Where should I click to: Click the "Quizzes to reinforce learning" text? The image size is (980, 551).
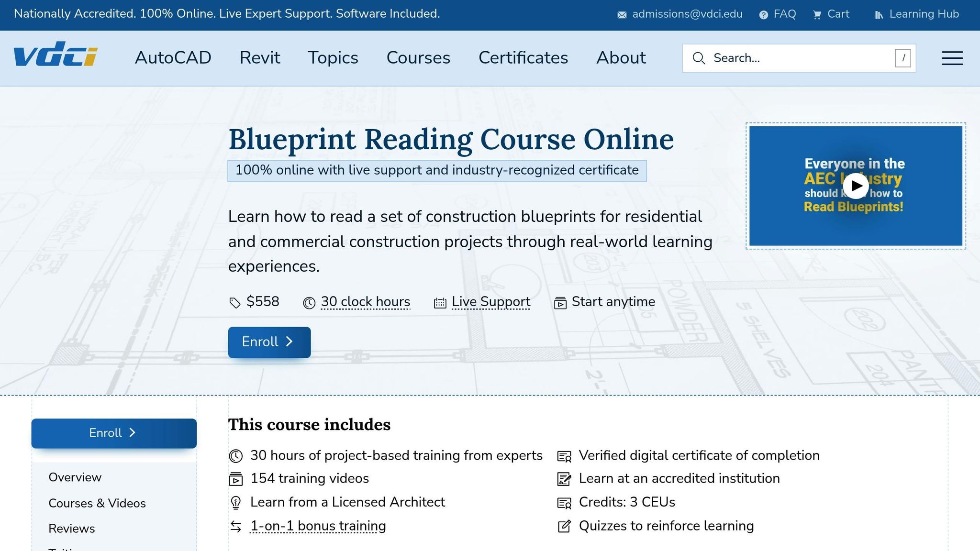coord(666,526)
